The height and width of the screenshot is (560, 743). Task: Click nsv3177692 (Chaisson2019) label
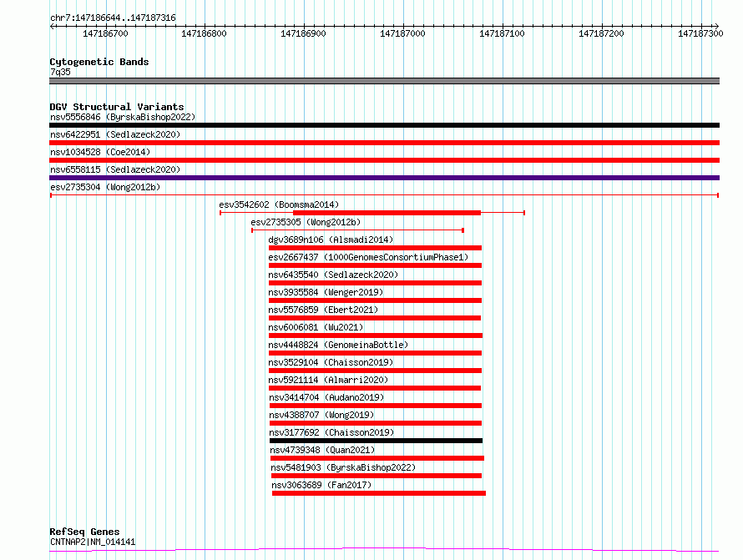[x=331, y=432]
